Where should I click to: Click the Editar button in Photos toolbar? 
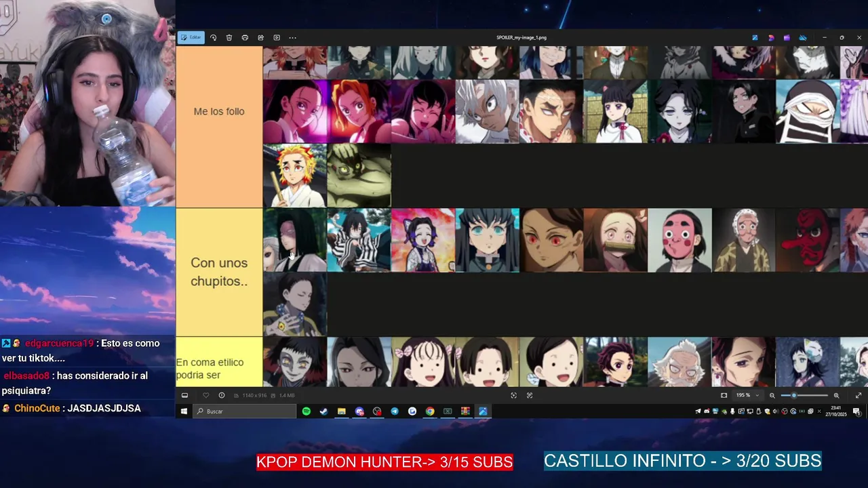tap(191, 37)
